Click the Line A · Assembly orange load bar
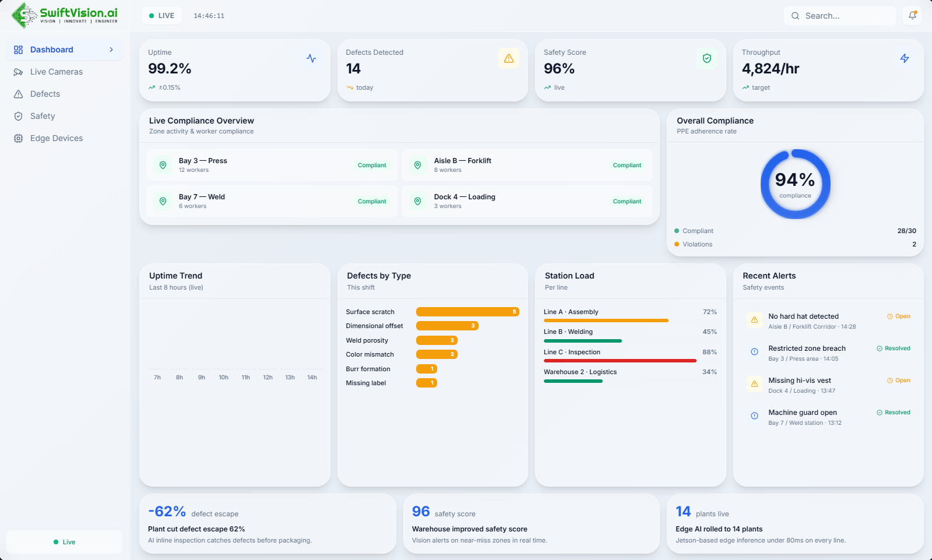Viewport: 932px width, 560px height. coord(606,320)
